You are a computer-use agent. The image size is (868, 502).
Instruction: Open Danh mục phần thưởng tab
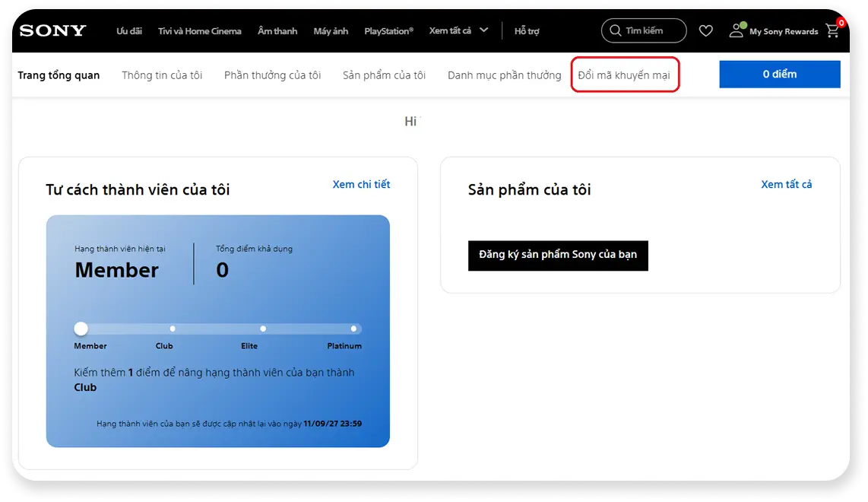(504, 75)
